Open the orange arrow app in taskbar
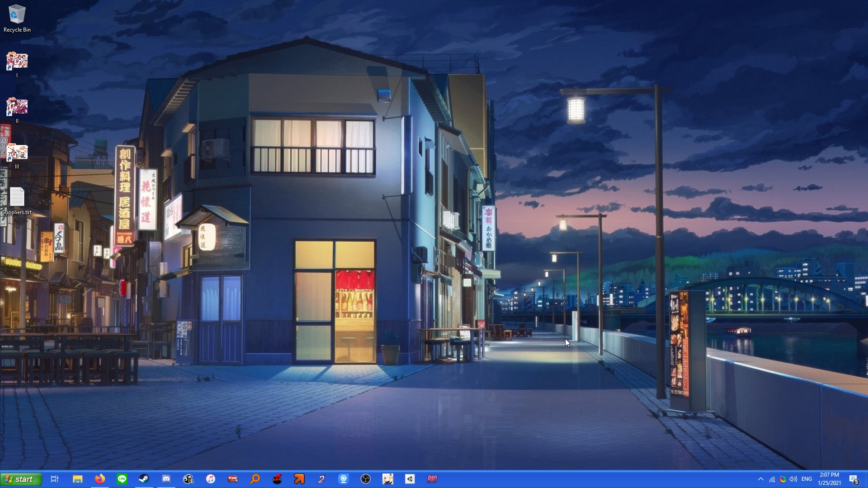This screenshot has height=488, width=868. [299, 479]
